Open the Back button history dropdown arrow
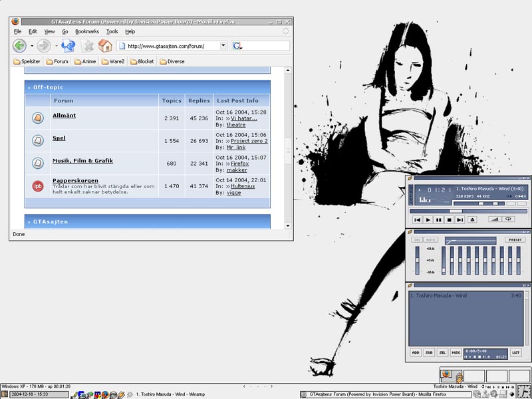Viewport: 532px width, 399px height. pyautogui.click(x=32, y=46)
